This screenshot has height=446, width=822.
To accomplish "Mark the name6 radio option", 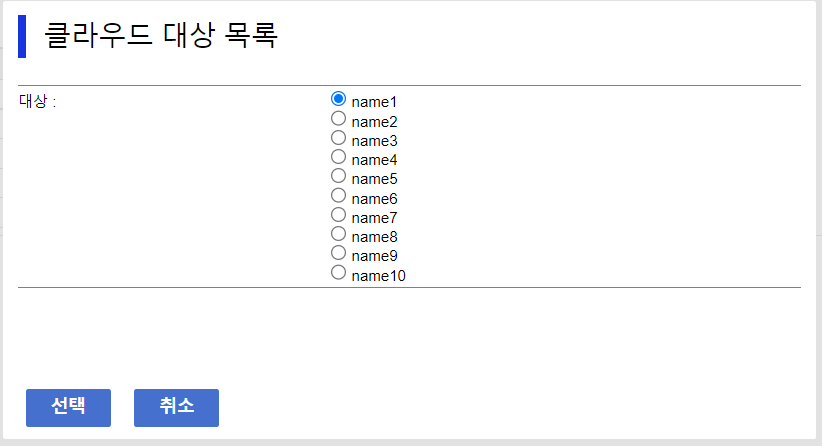I will (x=338, y=195).
